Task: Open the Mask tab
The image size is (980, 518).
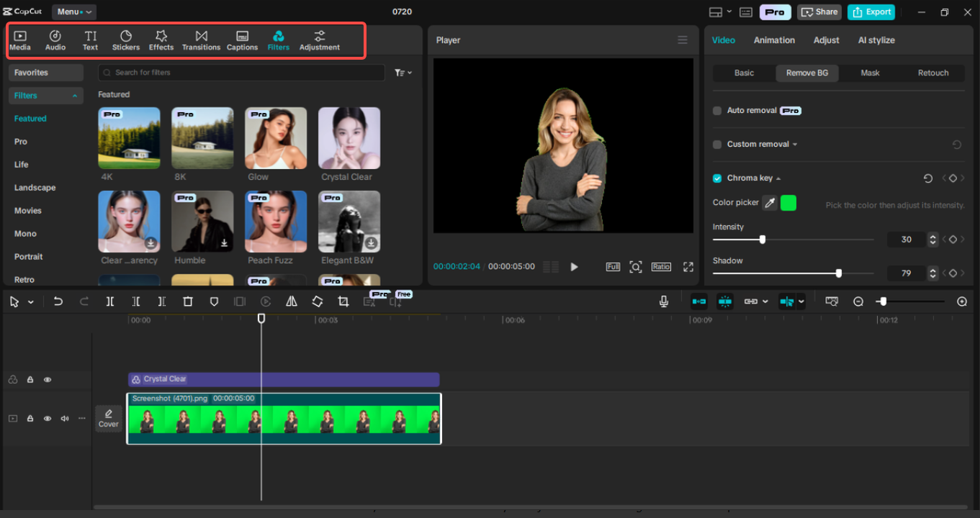Action: point(870,73)
